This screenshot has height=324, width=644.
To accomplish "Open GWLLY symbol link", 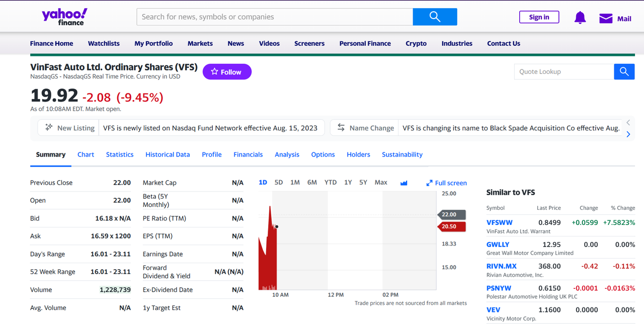I will [498, 245].
